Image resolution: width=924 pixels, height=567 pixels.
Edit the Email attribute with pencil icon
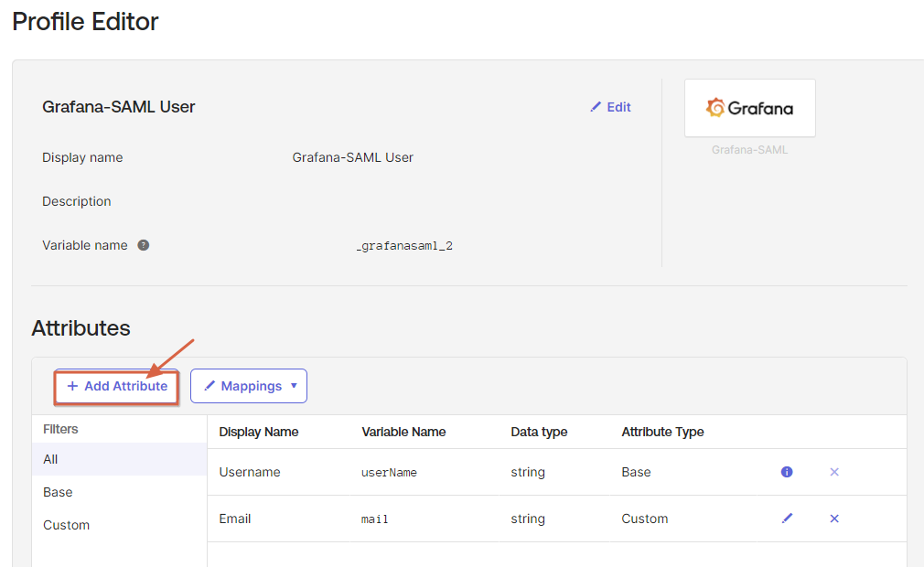(x=787, y=519)
